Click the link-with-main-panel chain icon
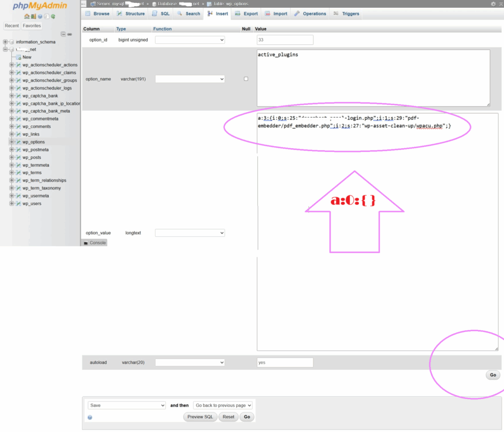This screenshot has height=432, width=504. click(x=69, y=34)
